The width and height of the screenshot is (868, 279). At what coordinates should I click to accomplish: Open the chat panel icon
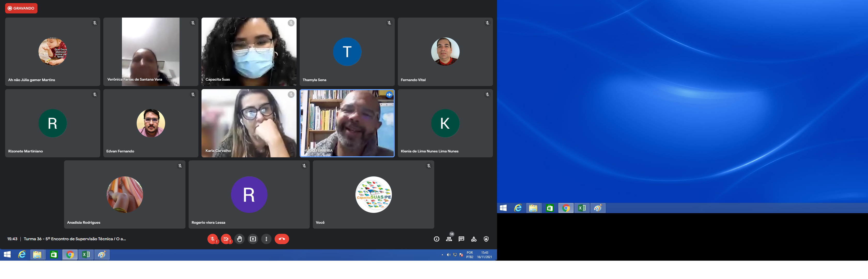(x=461, y=239)
